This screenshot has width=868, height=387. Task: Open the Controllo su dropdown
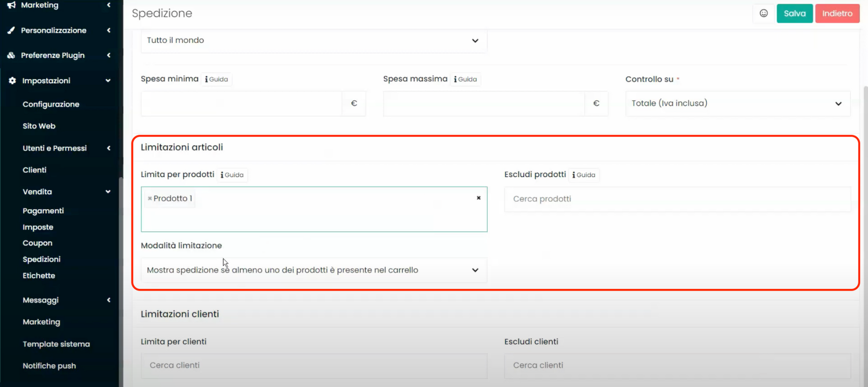click(x=737, y=104)
